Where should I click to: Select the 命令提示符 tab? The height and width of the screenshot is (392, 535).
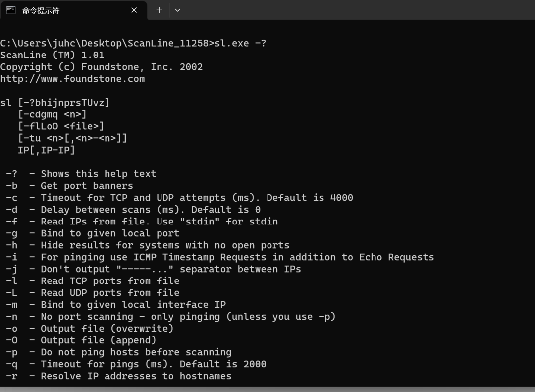pyautogui.click(x=73, y=10)
